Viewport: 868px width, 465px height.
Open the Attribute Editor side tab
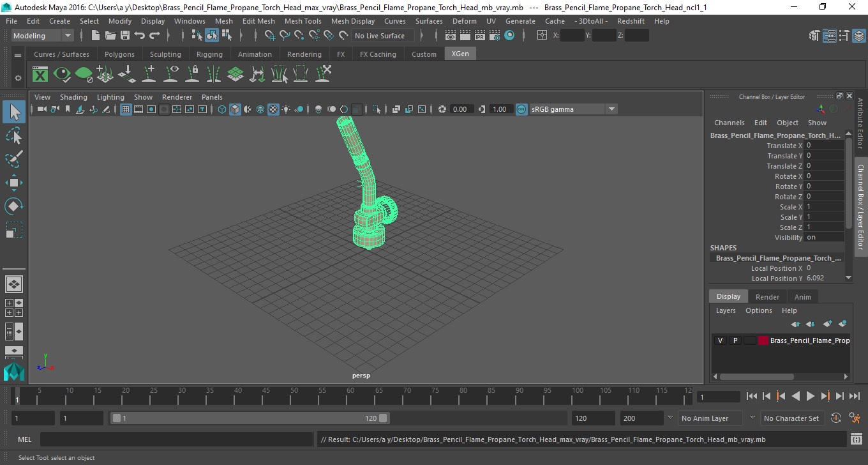point(860,123)
